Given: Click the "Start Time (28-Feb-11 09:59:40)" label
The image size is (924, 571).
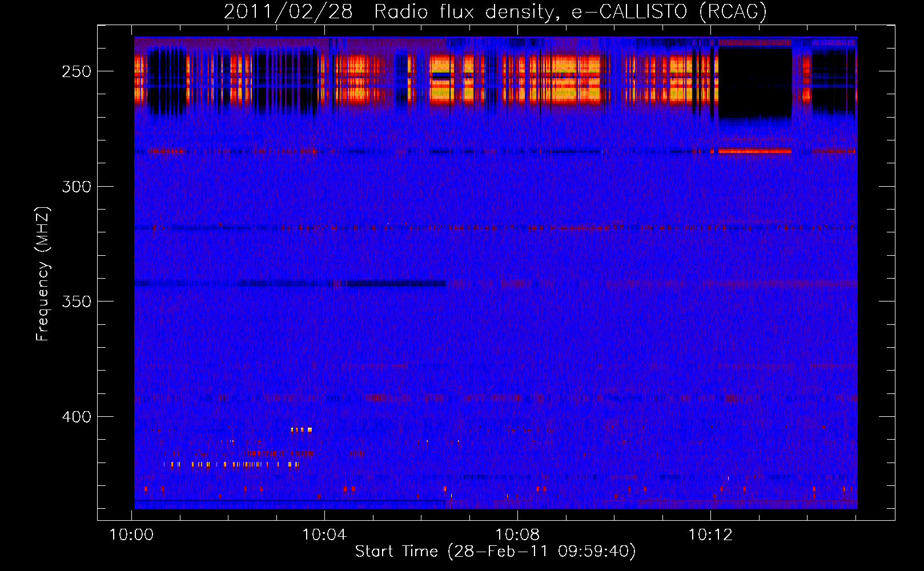Looking at the screenshot, I should click(495, 552).
